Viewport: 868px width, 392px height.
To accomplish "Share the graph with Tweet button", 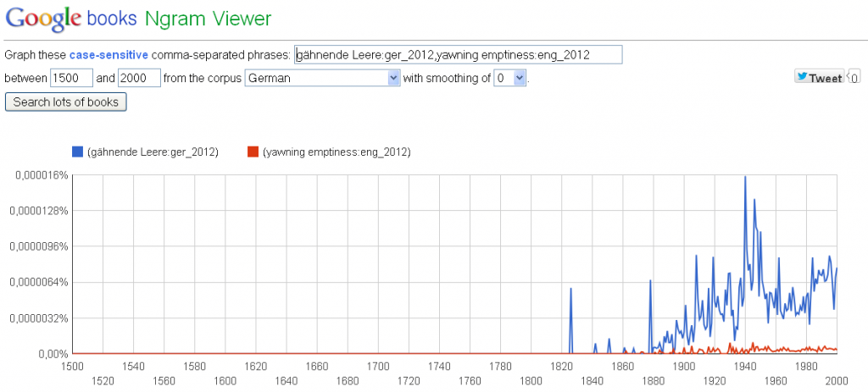I will [820, 77].
